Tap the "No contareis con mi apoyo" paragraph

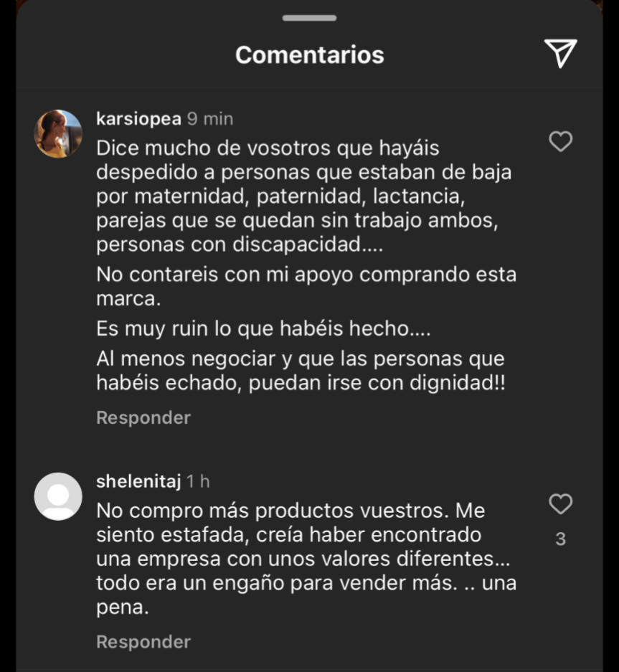[x=306, y=286]
